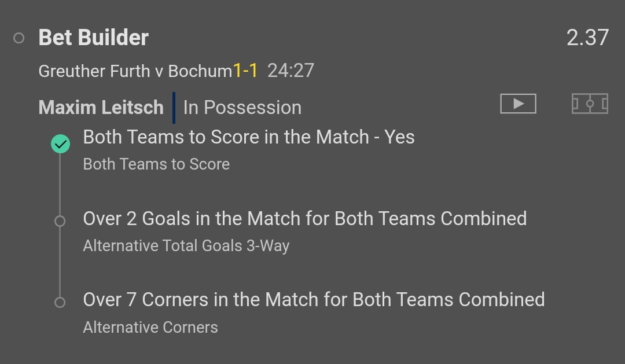The width and height of the screenshot is (625, 364).
Task: Select Both Teams to Score in the Match - Yes
Action: [x=249, y=137]
